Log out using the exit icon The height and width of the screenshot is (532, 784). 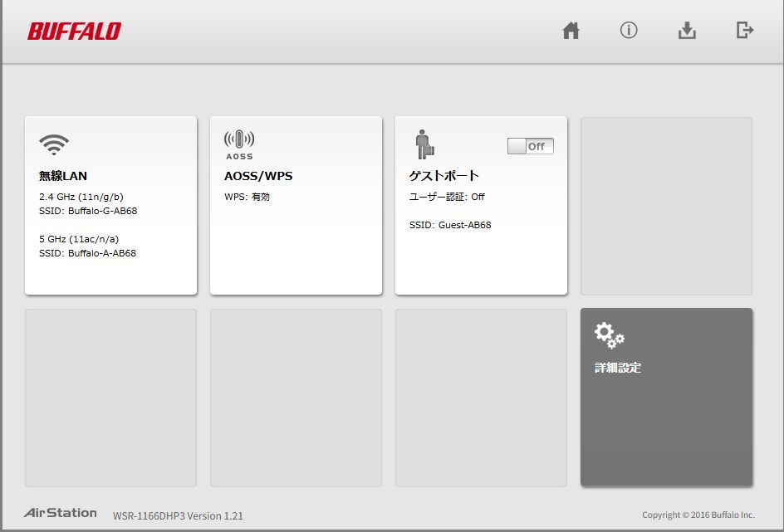[x=744, y=30]
